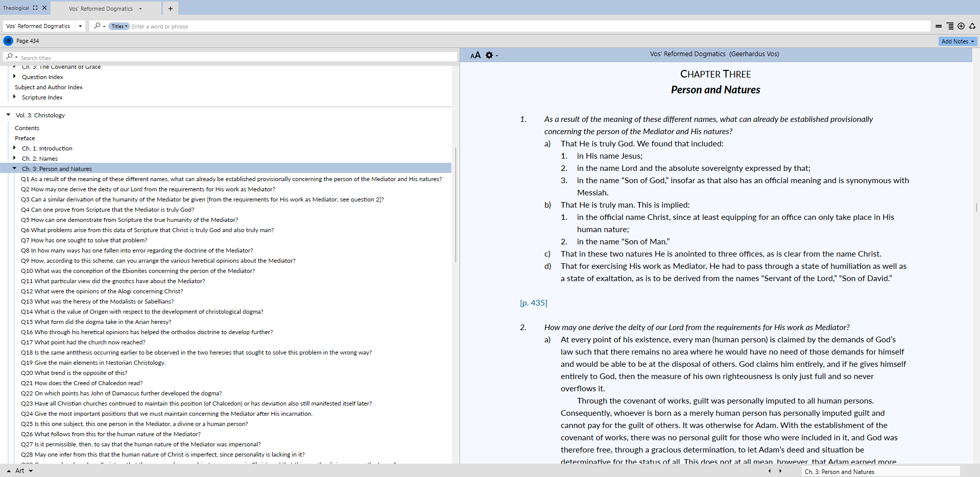Image resolution: width=980 pixels, height=477 pixels.
Task: Select the Vos' Reformed Dogmatics tab
Action: point(101,9)
